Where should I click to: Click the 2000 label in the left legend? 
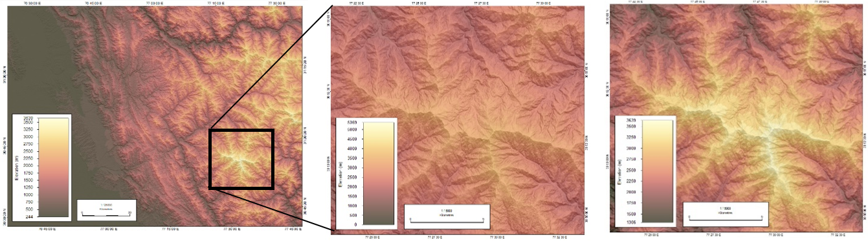tap(29, 165)
